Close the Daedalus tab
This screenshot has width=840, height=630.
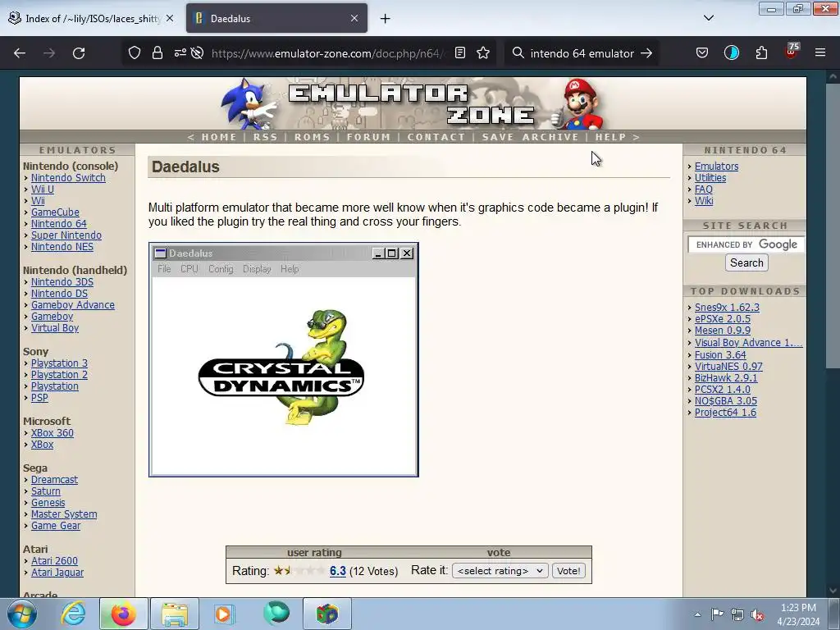[354, 18]
